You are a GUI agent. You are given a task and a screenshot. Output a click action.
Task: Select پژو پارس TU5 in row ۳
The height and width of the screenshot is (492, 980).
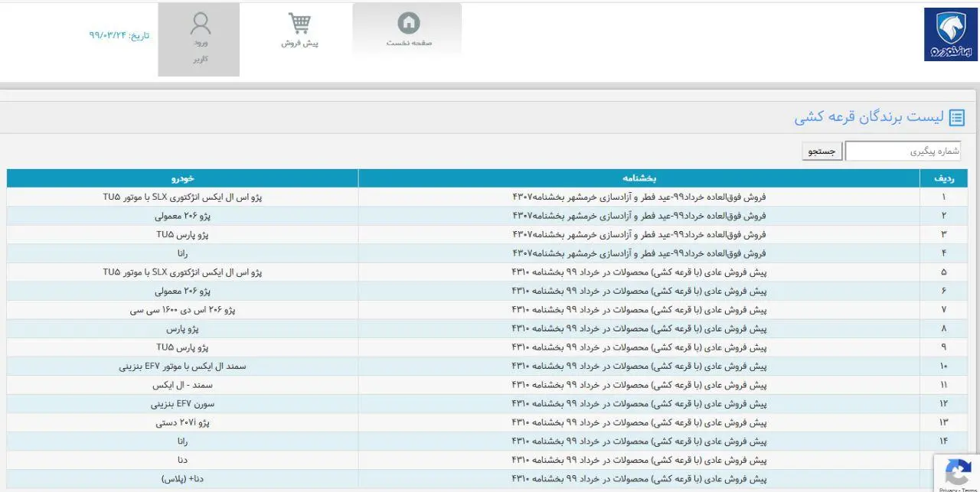(182, 234)
